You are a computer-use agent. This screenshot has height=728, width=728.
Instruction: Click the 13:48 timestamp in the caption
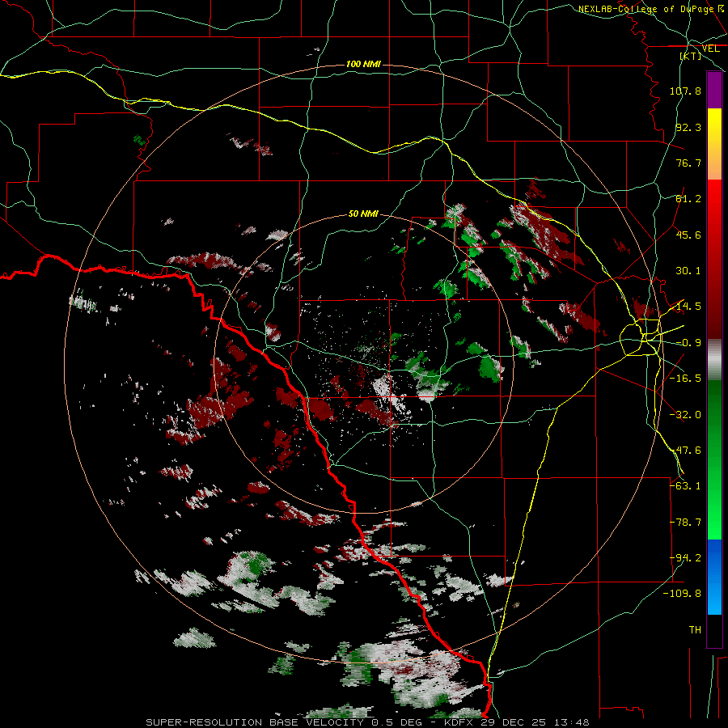[x=573, y=722]
